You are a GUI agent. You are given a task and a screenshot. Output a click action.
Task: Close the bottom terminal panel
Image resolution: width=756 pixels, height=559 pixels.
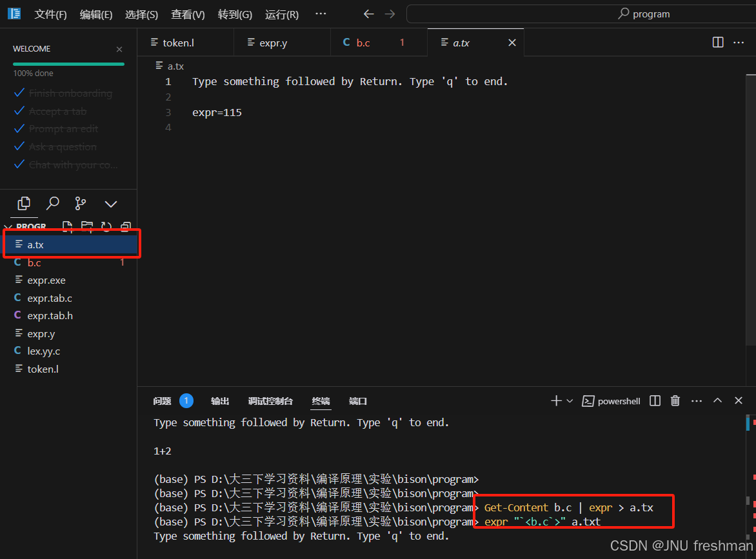tap(739, 400)
